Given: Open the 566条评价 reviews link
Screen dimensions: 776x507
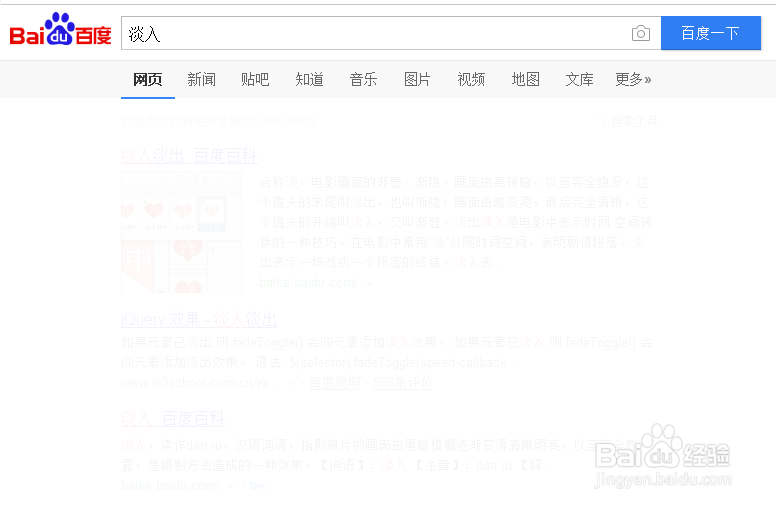Looking at the screenshot, I should coord(403,383).
